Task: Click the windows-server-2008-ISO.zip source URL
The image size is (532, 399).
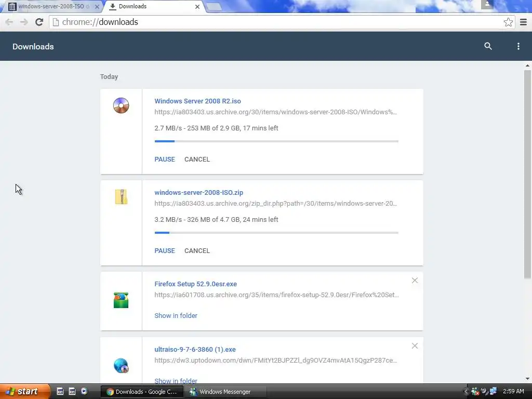Action: coord(275,204)
